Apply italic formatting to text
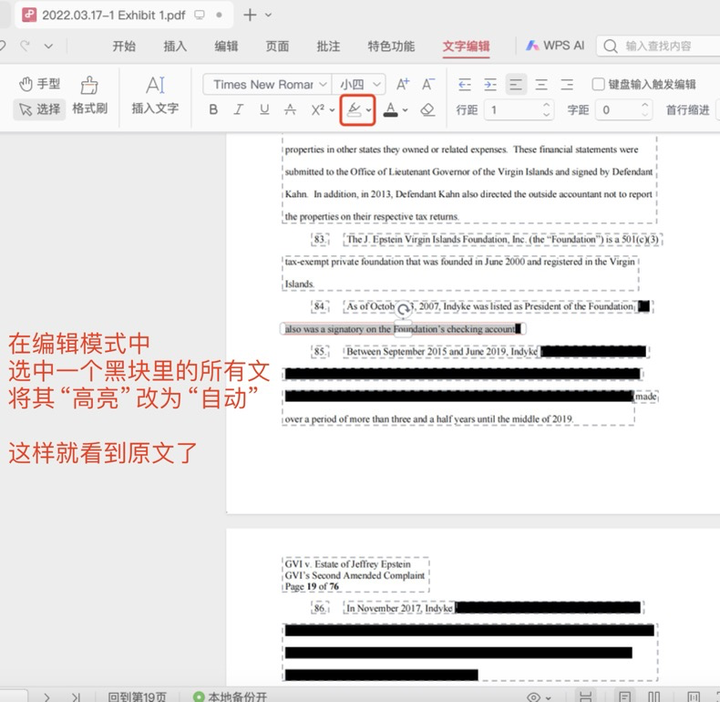 pyautogui.click(x=239, y=110)
